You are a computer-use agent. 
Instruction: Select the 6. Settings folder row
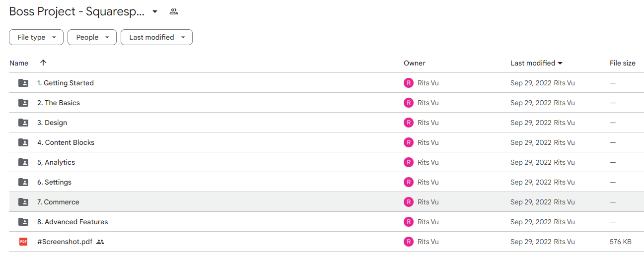coord(327,182)
